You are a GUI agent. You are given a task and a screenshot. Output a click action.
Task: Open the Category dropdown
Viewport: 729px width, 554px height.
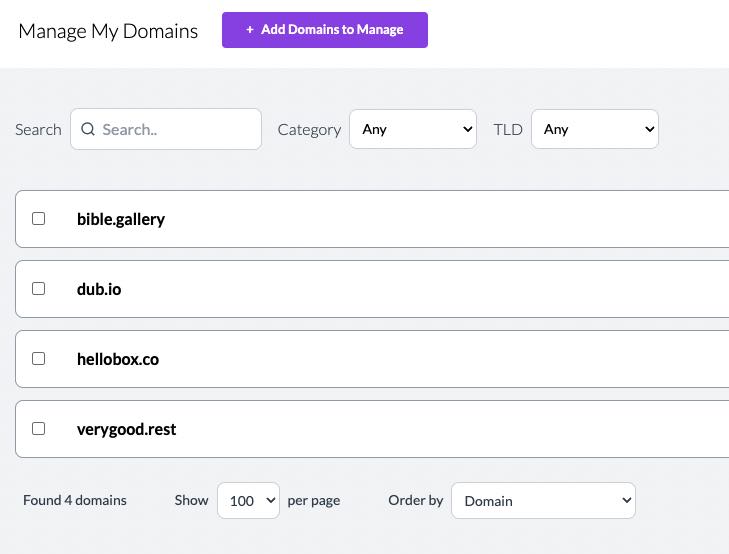pos(413,129)
